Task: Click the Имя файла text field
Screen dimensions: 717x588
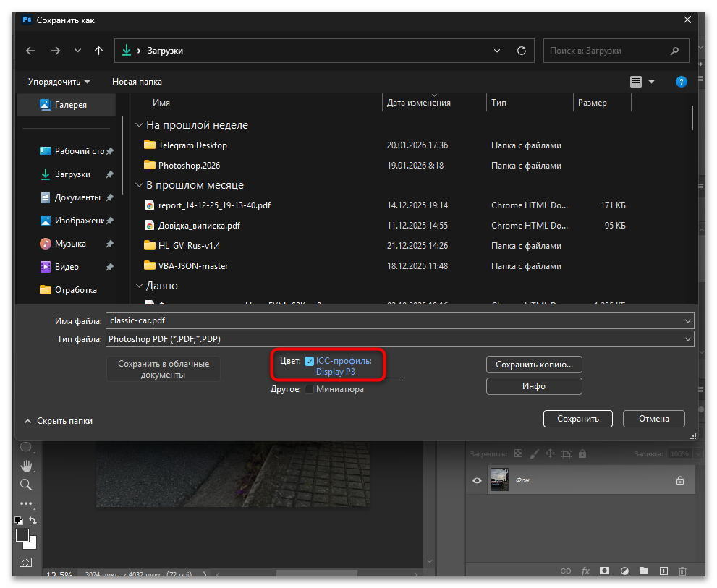Action: coord(394,320)
